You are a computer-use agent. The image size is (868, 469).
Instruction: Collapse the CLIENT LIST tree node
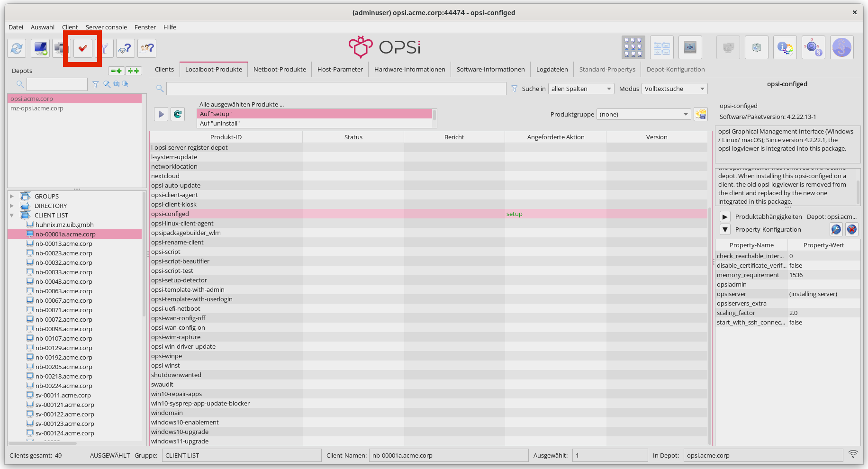pyautogui.click(x=12, y=215)
